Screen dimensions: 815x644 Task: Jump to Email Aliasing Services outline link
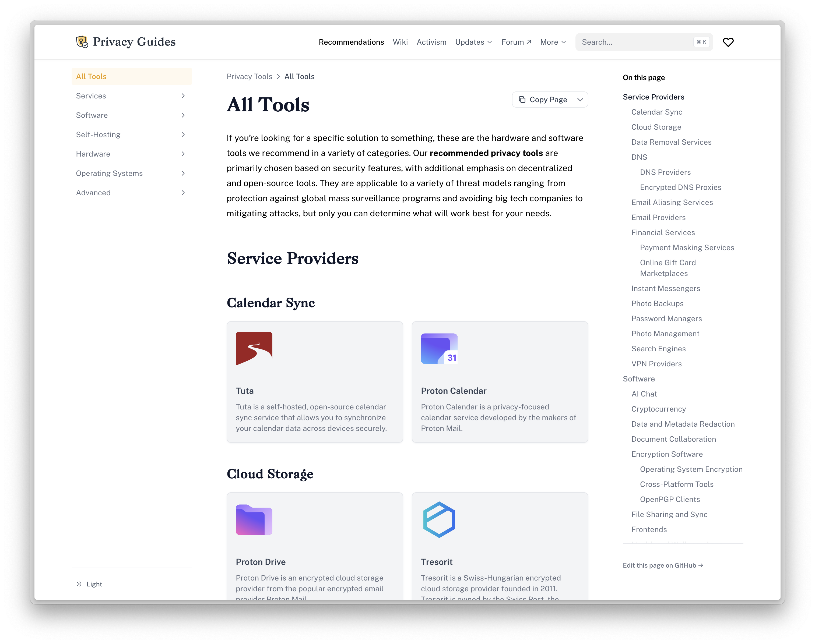pyautogui.click(x=672, y=203)
